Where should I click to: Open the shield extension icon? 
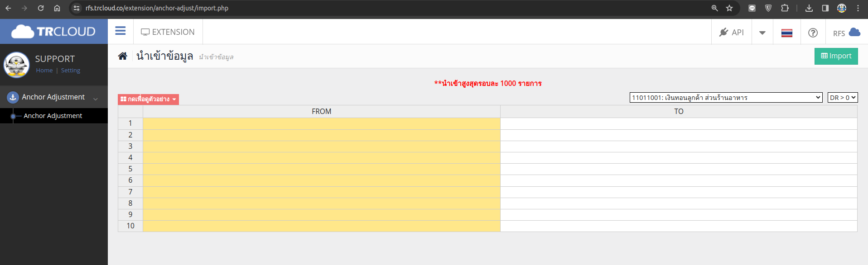768,8
